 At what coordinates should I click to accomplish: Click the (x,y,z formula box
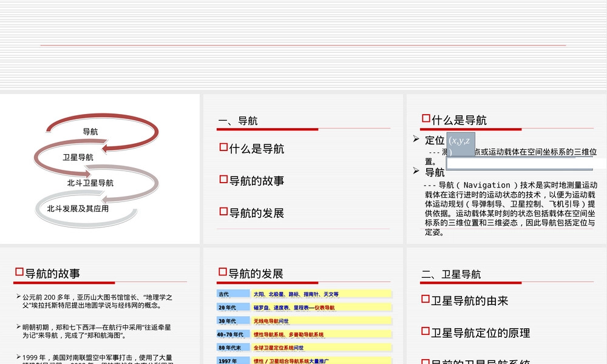[461, 144]
